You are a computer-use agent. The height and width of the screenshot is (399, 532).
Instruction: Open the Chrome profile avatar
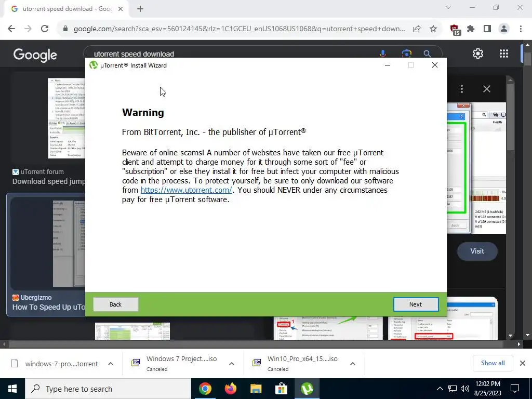point(504,29)
